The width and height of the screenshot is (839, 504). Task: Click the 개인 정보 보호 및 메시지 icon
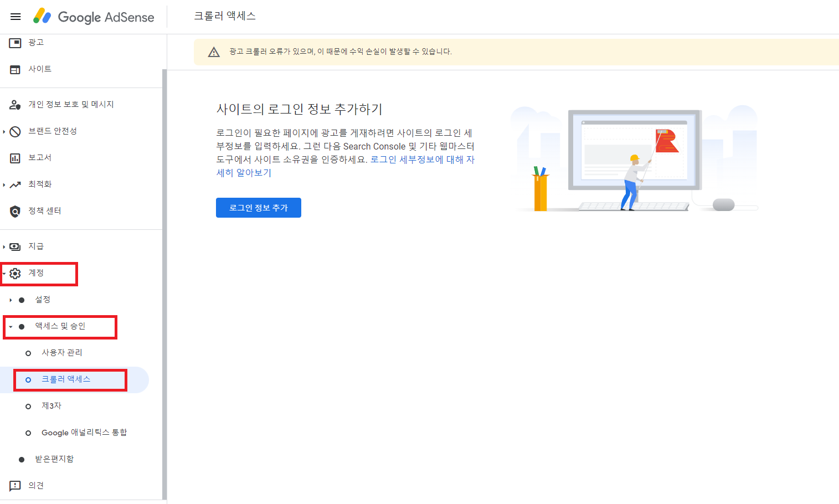15,104
